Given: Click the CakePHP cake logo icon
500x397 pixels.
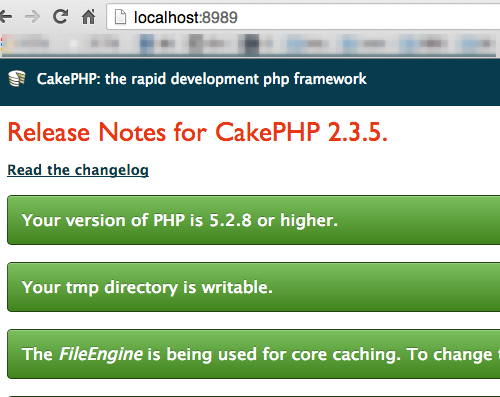Looking at the screenshot, I should tap(17, 79).
